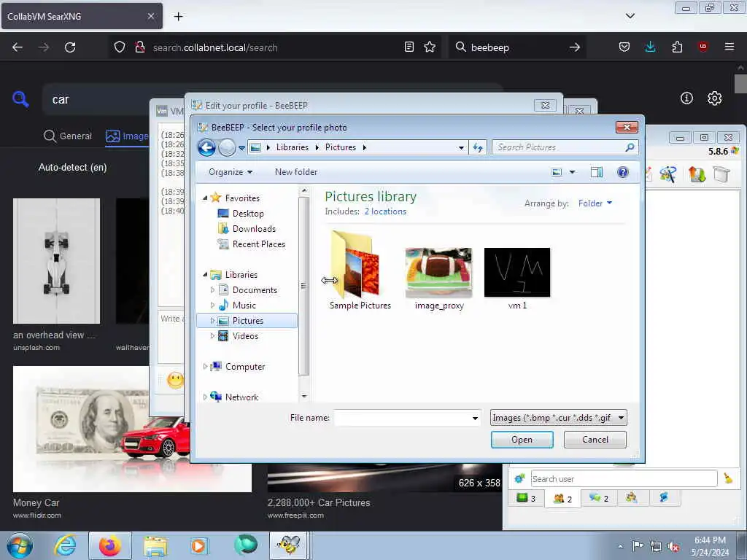The height and width of the screenshot is (560, 747).
Task: Open the File name history dropdown arrow
Action: click(475, 418)
